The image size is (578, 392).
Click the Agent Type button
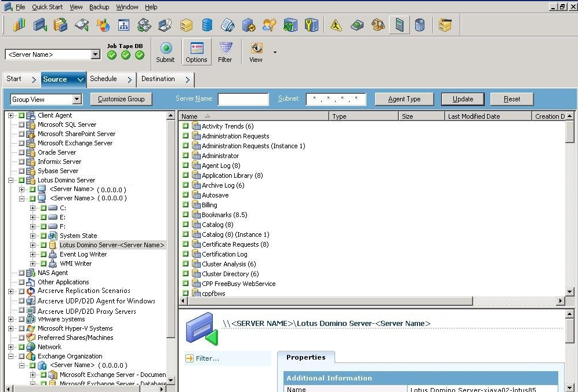(403, 98)
